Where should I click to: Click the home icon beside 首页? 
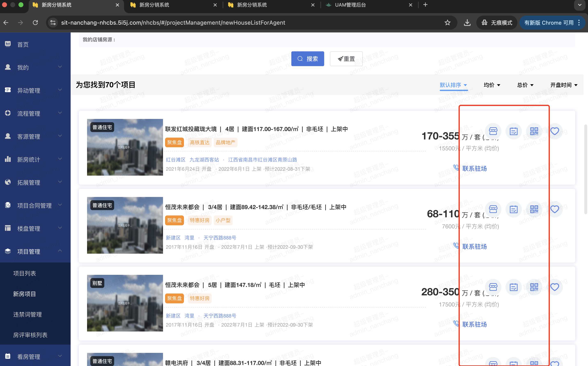8,44
